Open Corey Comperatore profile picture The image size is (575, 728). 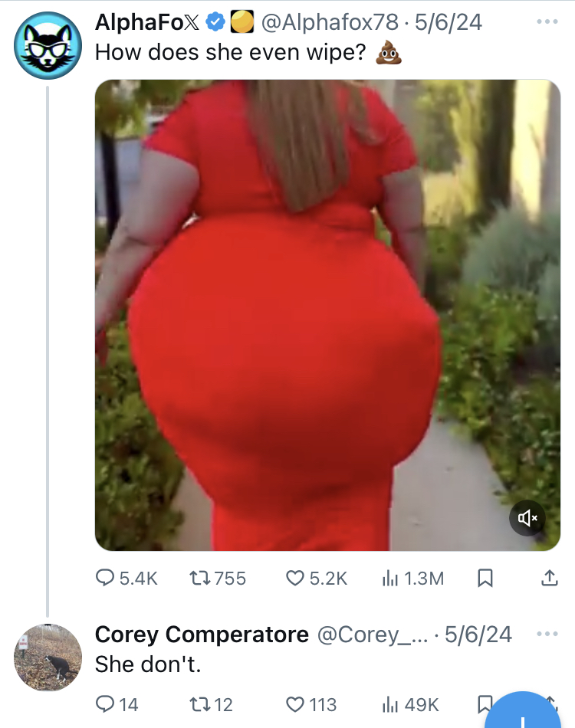[48, 657]
